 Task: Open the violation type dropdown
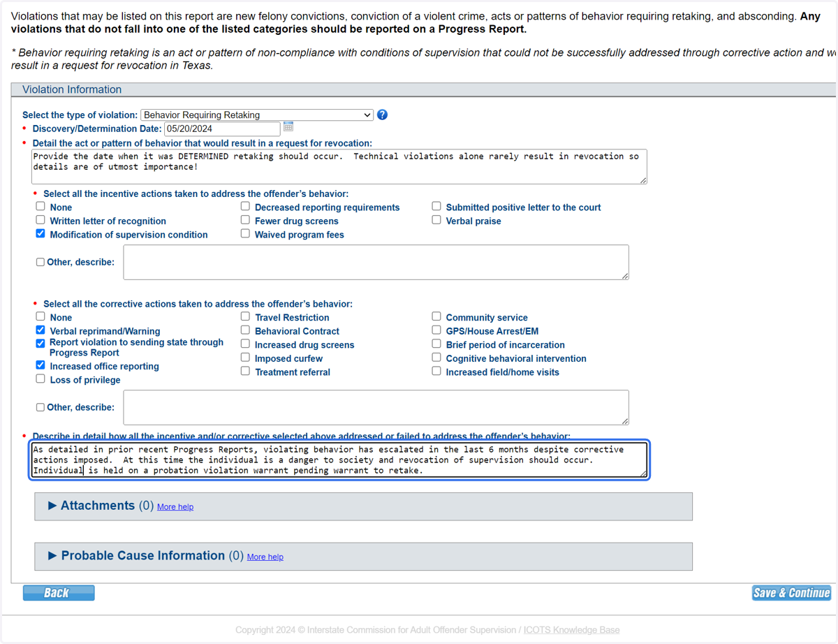[x=257, y=115]
